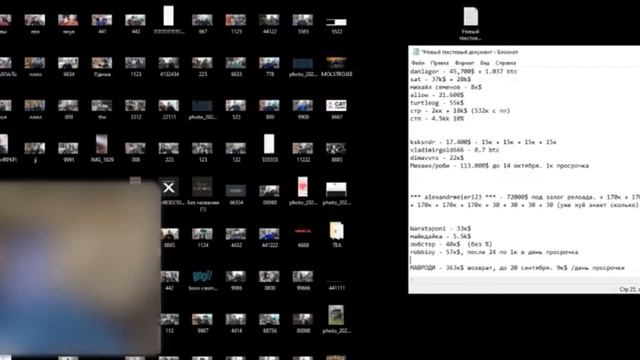Select the thumbnail labeled 9991

pos(68,152)
